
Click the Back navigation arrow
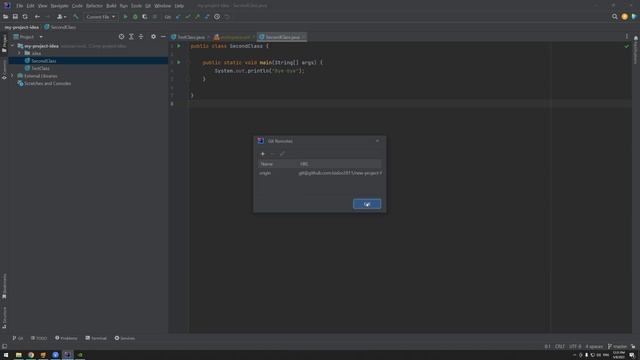37,17
